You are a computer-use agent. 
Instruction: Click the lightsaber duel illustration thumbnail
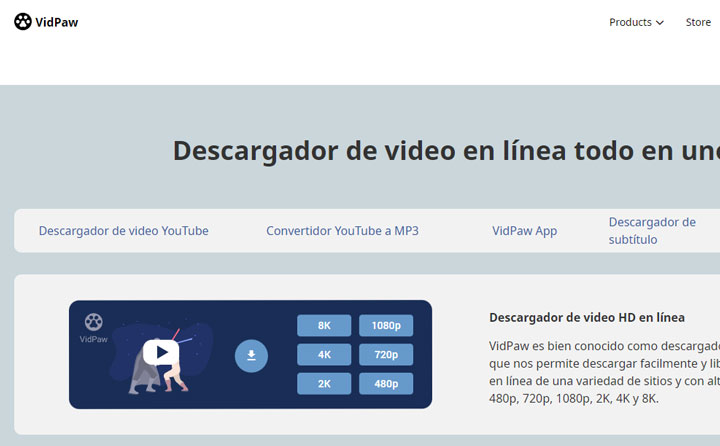(x=161, y=357)
